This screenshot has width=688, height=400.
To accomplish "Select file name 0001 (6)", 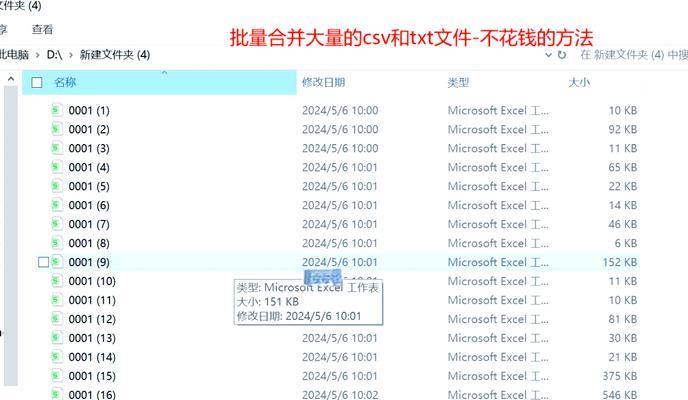I will [89, 205].
